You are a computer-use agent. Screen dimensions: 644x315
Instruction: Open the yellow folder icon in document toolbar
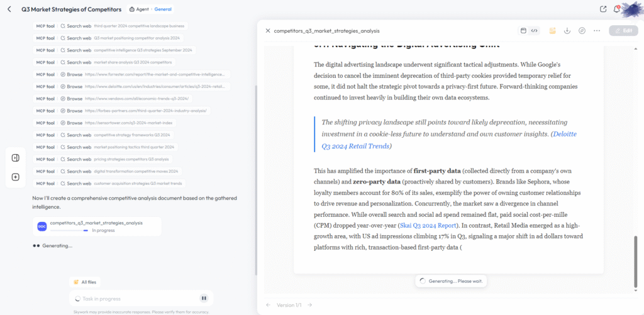tap(552, 30)
